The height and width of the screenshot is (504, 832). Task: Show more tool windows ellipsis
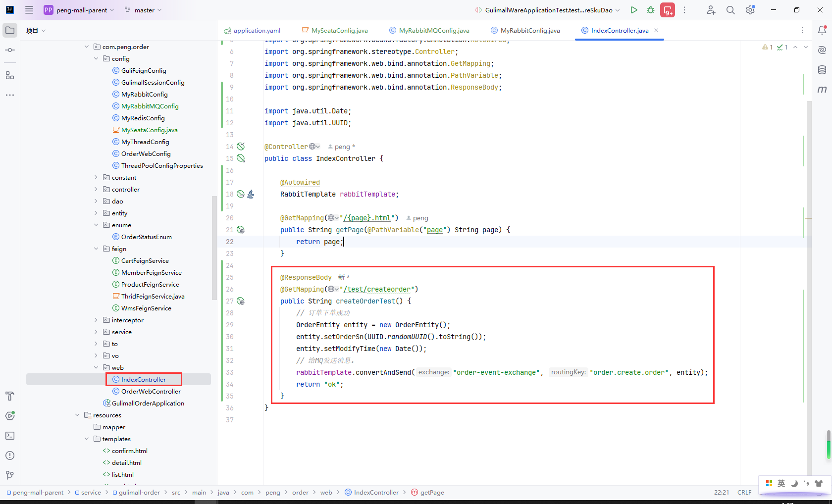pyautogui.click(x=10, y=95)
